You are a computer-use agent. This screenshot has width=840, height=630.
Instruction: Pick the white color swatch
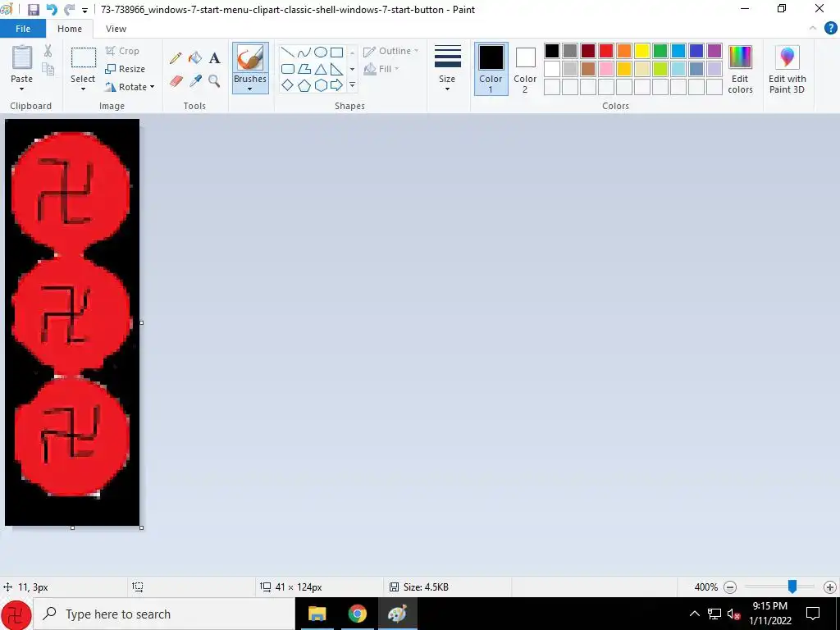pyautogui.click(x=552, y=69)
